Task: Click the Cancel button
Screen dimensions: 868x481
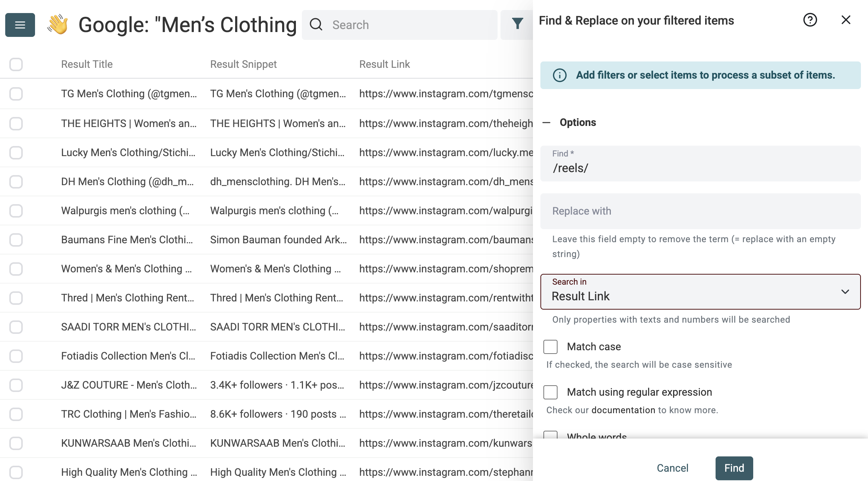Action: click(x=672, y=468)
